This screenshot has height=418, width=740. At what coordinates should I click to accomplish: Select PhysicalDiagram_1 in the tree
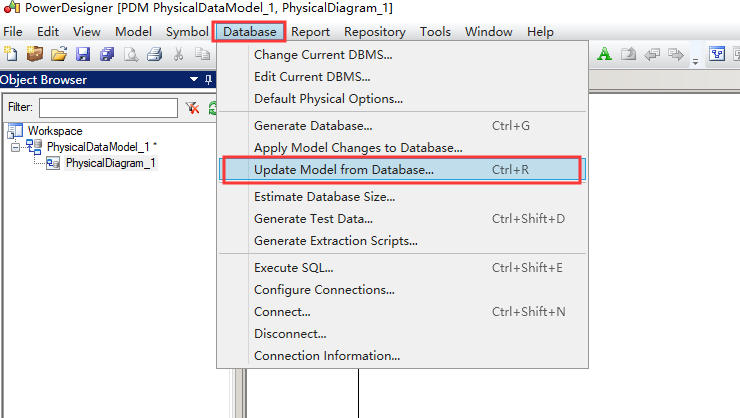[x=110, y=163]
